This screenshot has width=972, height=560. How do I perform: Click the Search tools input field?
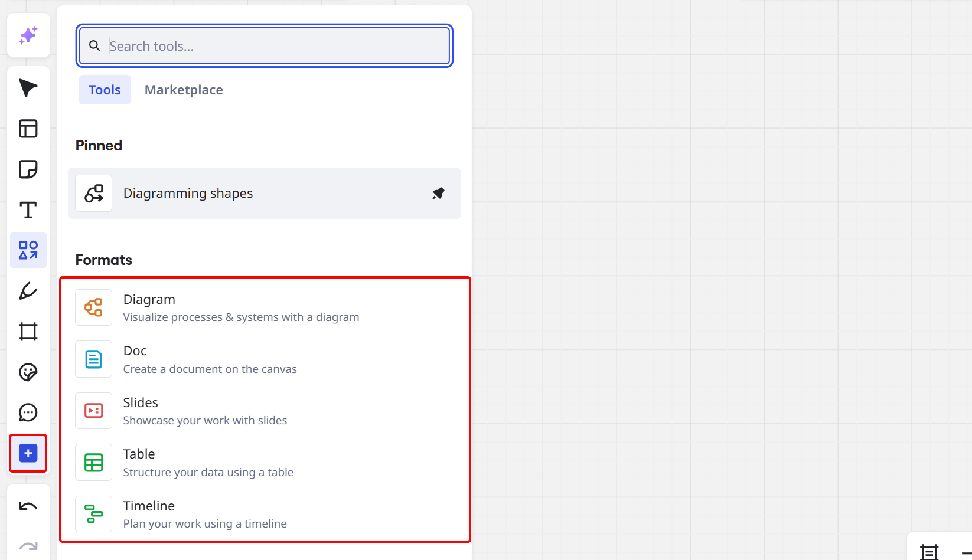pos(264,45)
